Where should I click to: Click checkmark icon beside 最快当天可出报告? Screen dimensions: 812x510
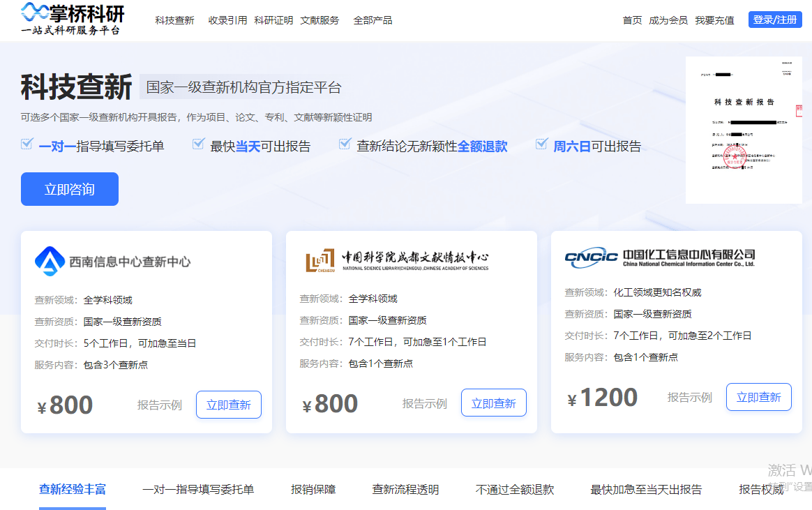coord(198,144)
